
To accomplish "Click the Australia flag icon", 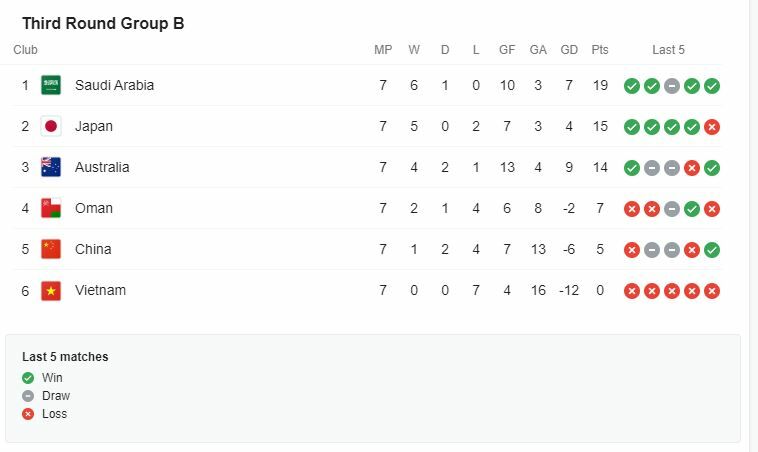I will pyautogui.click(x=51, y=167).
